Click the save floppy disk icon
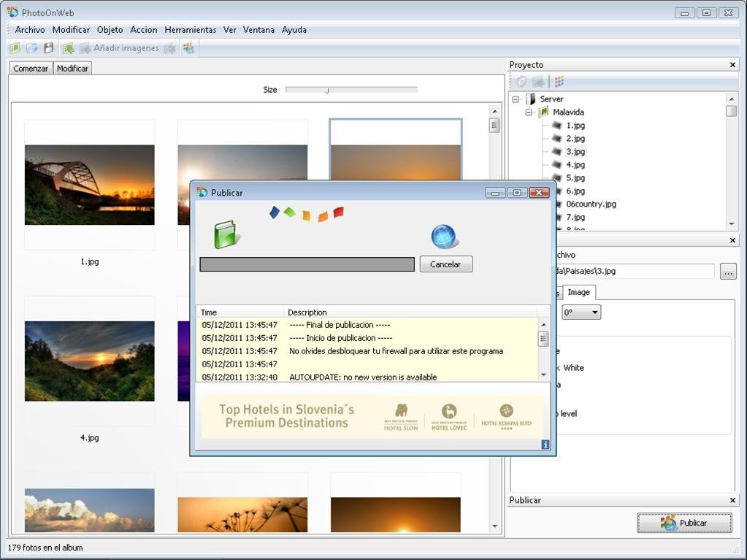Image resolution: width=747 pixels, height=560 pixels. 49,48
